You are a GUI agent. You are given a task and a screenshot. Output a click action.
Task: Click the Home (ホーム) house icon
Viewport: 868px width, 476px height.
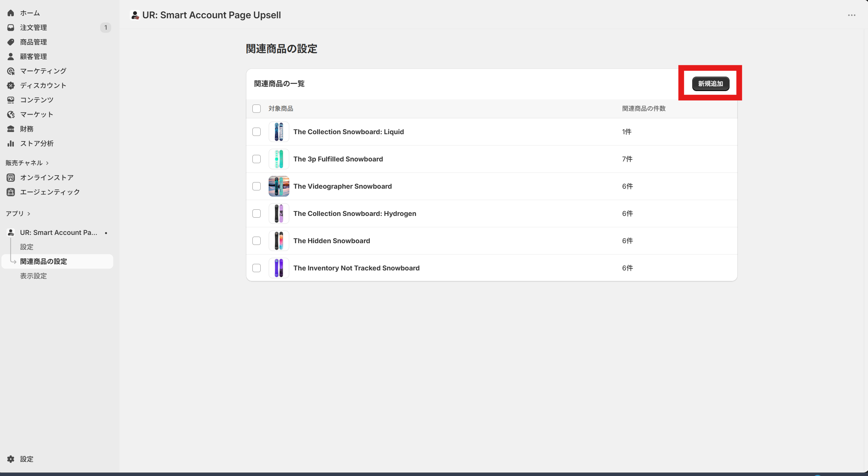(11, 13)
